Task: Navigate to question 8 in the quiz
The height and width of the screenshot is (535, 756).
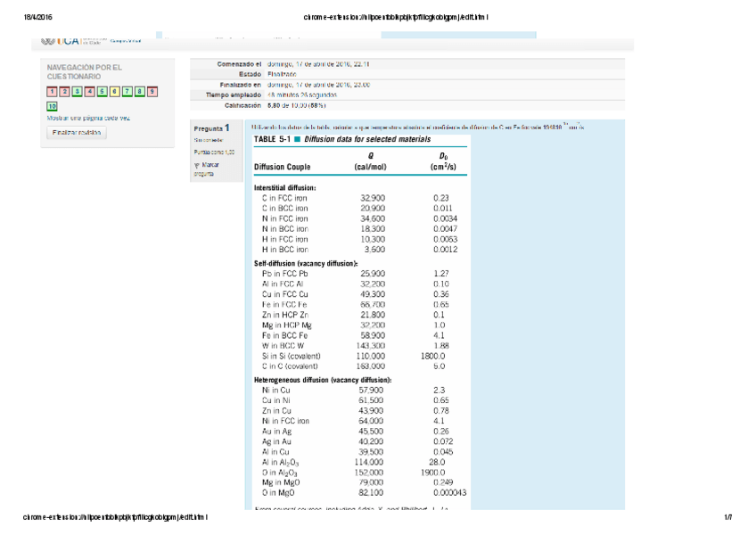Action: (x=138, y=92)
